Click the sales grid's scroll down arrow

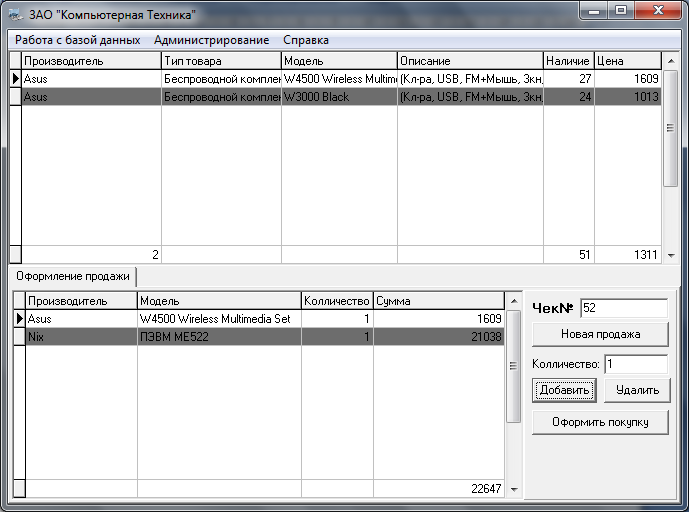point(514,489)
